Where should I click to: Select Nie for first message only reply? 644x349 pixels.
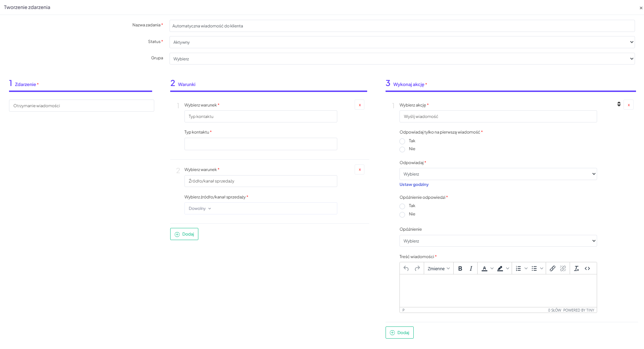pos(402,150)
